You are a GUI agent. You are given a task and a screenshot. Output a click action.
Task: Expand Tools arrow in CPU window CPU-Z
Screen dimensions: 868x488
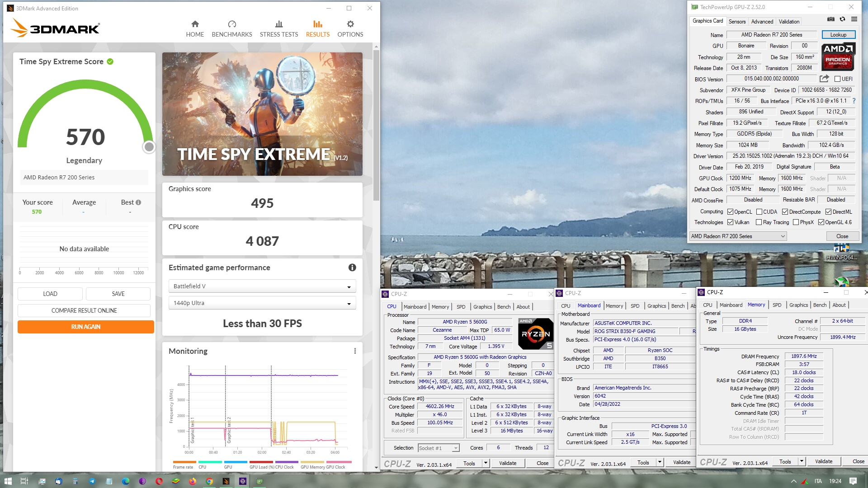pos(486,463)
